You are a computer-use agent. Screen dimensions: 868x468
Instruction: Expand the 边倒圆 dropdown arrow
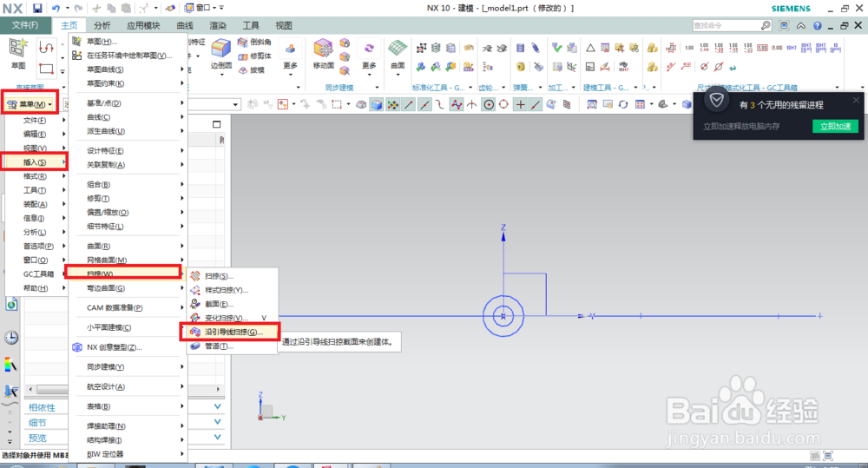pyautogui.click(x=220, y=75)
